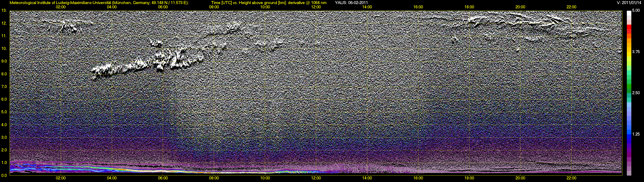This screenshot has height=182, width=644.
Task: Click the 16:00 label on the top time axis
Action: (x=418, y=7)
